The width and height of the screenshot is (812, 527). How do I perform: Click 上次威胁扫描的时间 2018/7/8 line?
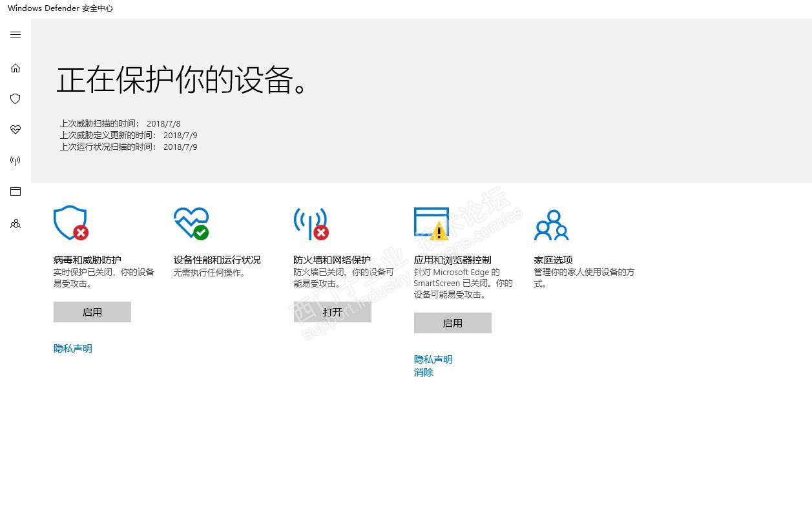coord(120,123)
